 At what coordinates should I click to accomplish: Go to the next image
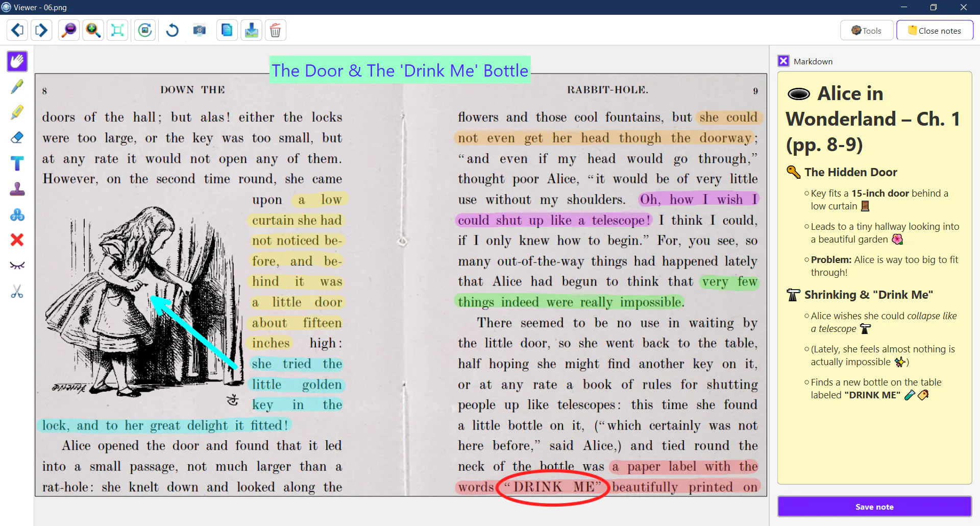41,31
